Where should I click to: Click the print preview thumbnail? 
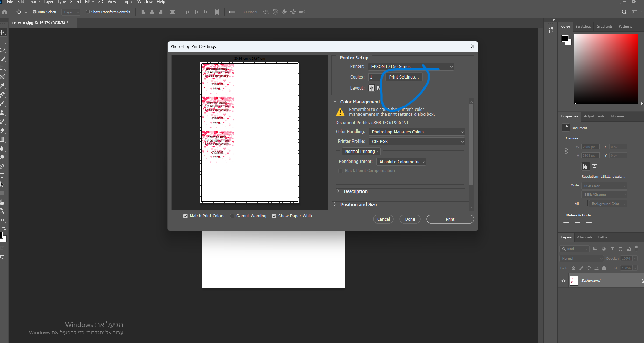(250, 132)
